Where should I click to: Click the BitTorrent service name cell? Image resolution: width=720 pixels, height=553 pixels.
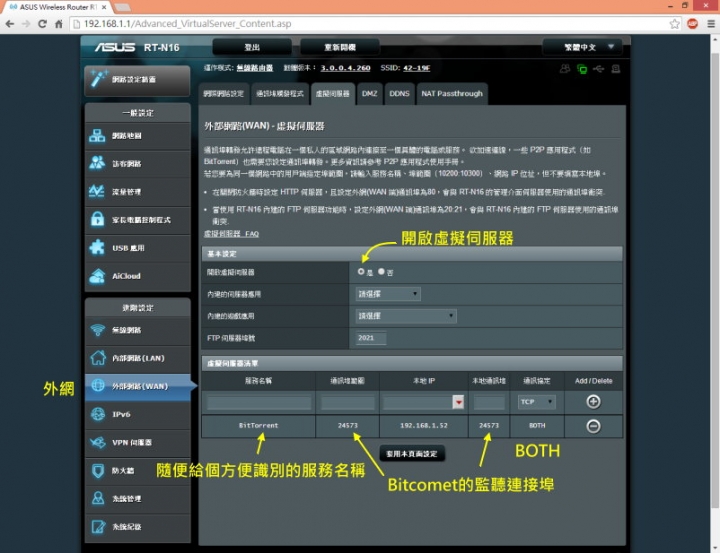(259, 426)
